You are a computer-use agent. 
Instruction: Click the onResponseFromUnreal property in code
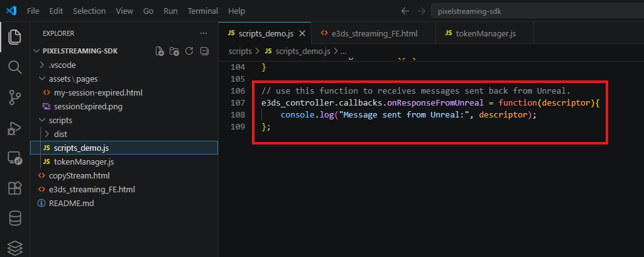pyautogui.click(x=435, y=103)
